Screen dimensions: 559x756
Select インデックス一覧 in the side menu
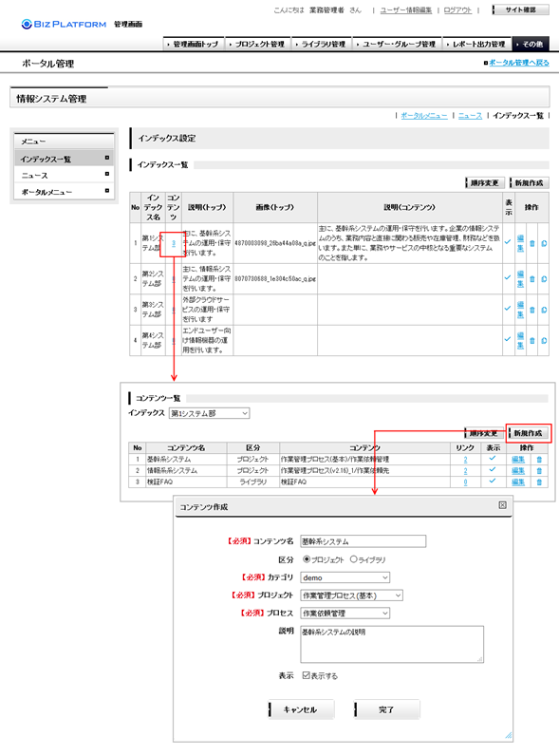[65, 159]
